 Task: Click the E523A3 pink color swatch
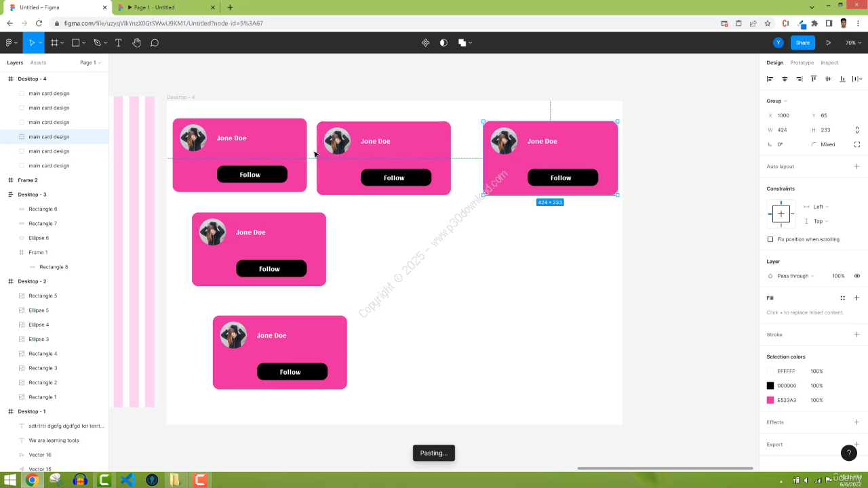pyautogui.click(x=770, y=401)
